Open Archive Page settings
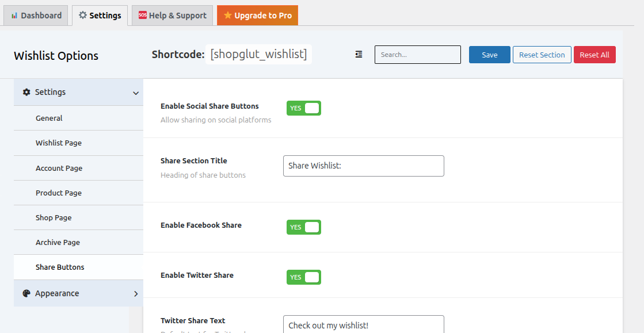Viewport: 644px width, 333px height. coord(78,242)
